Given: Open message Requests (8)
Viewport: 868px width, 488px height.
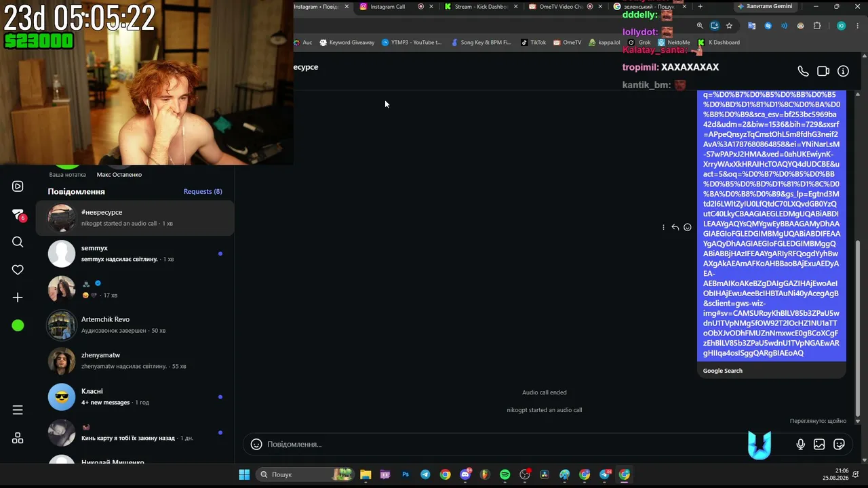Looking at the screenshot, I should click(x=203, y=192).
